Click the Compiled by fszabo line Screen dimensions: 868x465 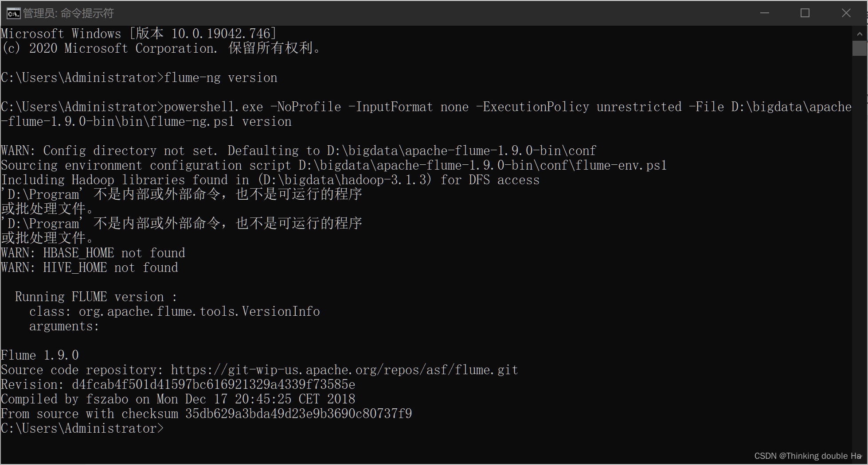click(177, 399)
